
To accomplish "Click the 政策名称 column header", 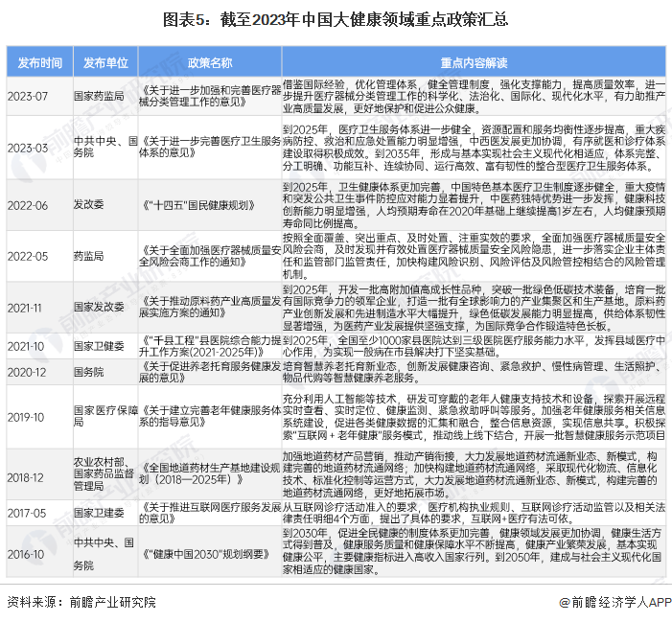I will [x=210, y=63].
